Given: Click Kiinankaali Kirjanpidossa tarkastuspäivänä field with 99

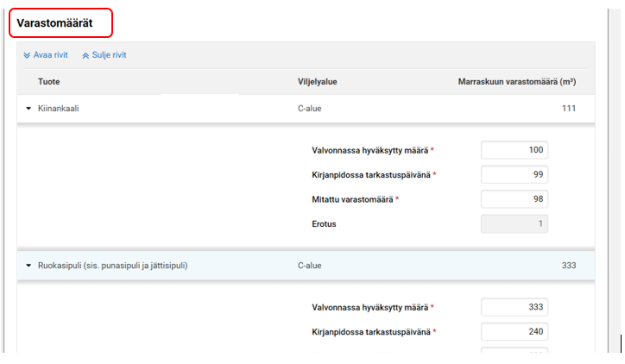Looking at the screenshot, I should click(x=515, y=174).
